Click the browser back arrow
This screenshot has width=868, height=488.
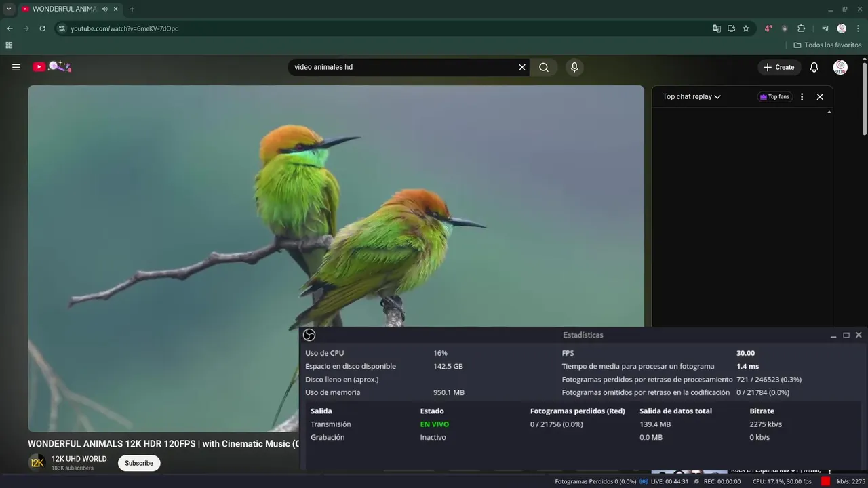coord(9,28)
